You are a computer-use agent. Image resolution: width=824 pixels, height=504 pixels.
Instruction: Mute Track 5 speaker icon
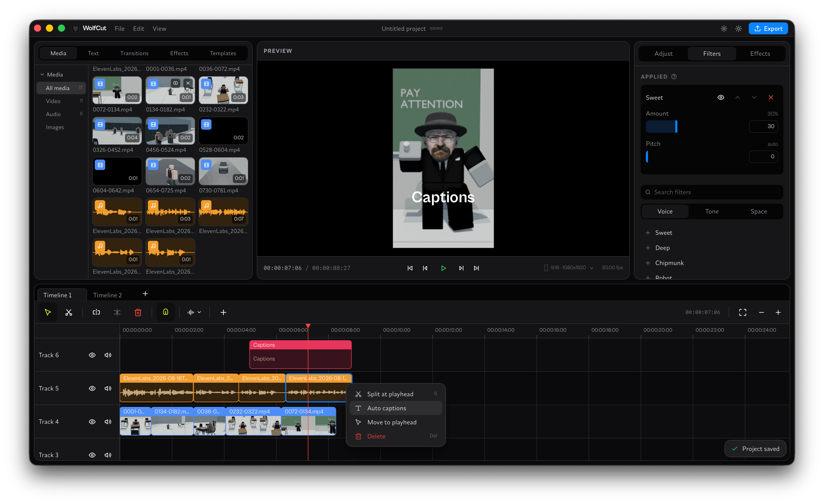coord(108,388)
